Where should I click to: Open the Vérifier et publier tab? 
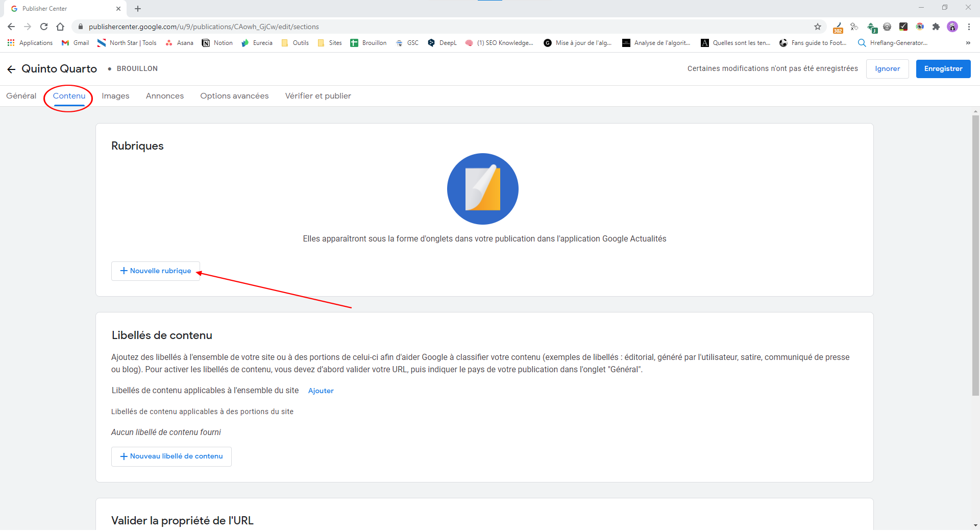tap(318, 96)
